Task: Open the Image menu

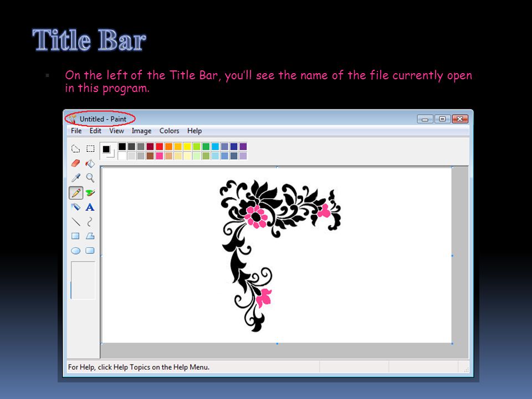Action: (141, 131)
